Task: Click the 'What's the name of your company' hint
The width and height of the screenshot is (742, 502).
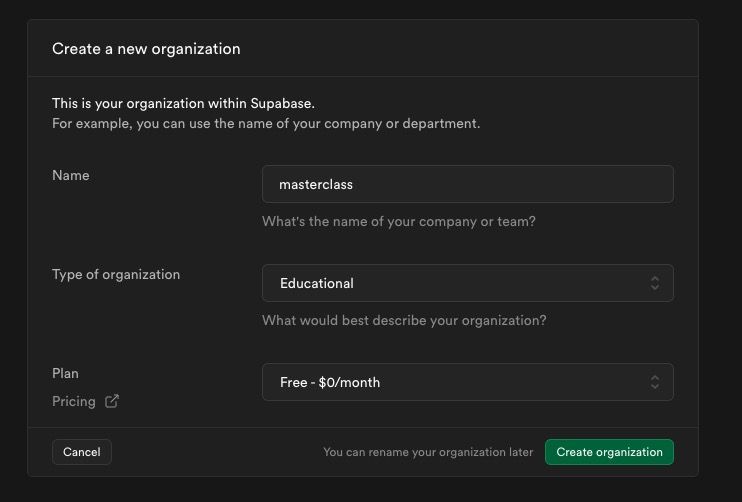Action: [x=398, y=221]
